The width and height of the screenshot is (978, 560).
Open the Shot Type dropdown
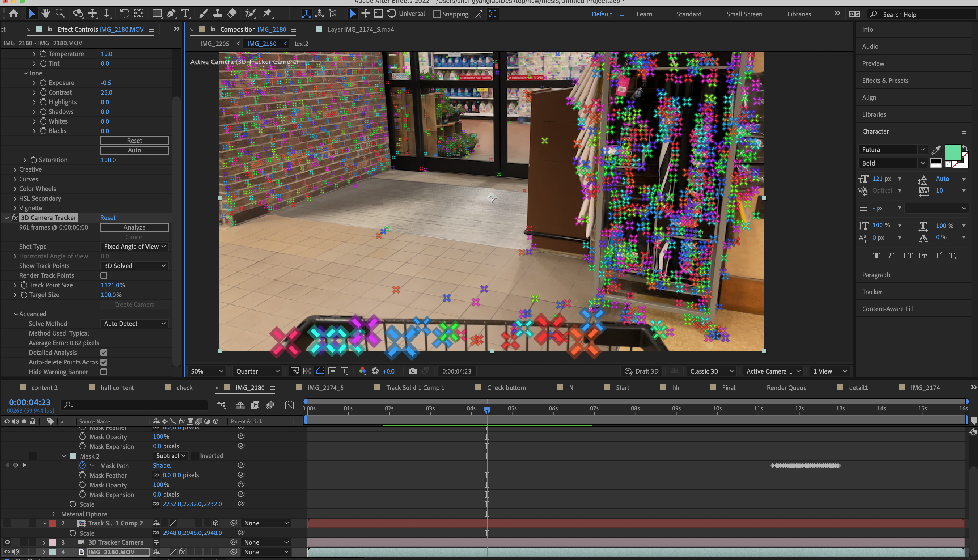(134, 247)
